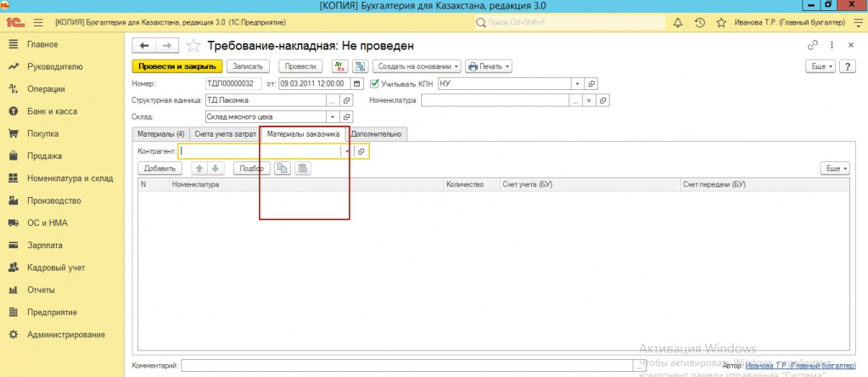The image size is (868, 377).
Task: Click the Комментарий input field
Action: pyautogui.click(x=407, y=366)
